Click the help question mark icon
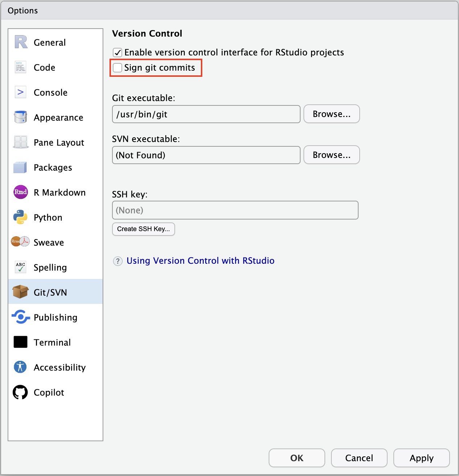459x476 pixels. pyautogui.click(x=118, y=261)
